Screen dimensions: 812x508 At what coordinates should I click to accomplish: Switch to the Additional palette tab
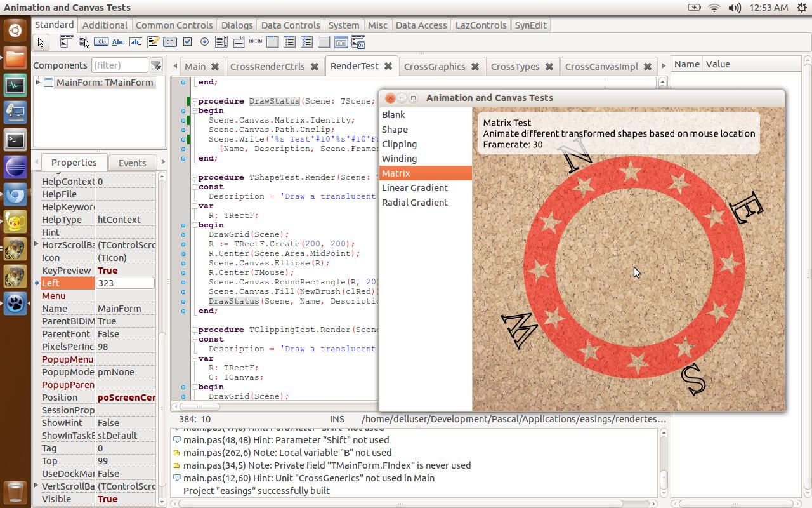click(105, 25)
